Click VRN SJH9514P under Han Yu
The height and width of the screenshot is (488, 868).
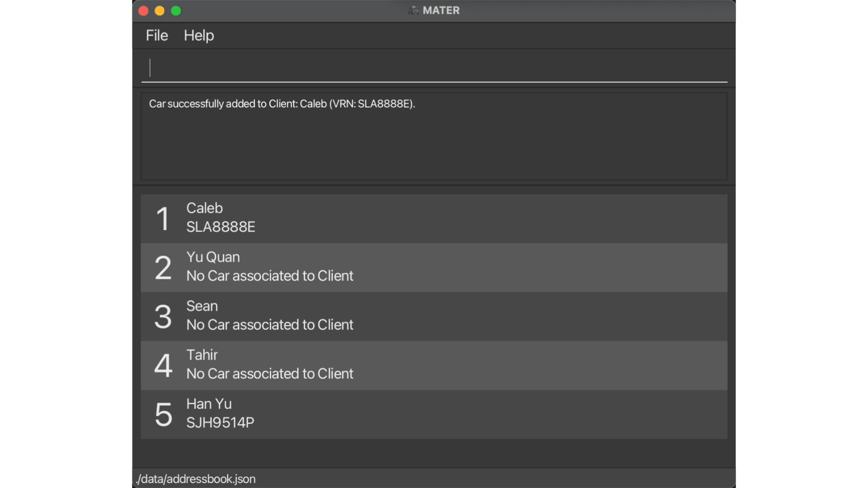click(x=220, y=423)
